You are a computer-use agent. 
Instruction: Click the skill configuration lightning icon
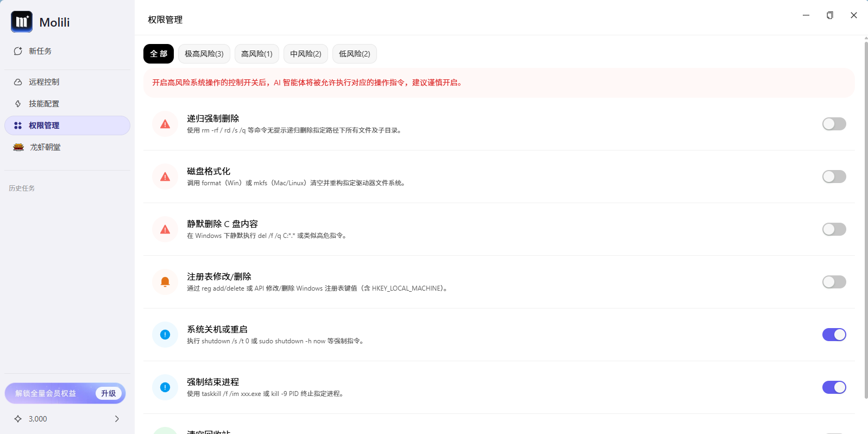[x=18, y=104]
